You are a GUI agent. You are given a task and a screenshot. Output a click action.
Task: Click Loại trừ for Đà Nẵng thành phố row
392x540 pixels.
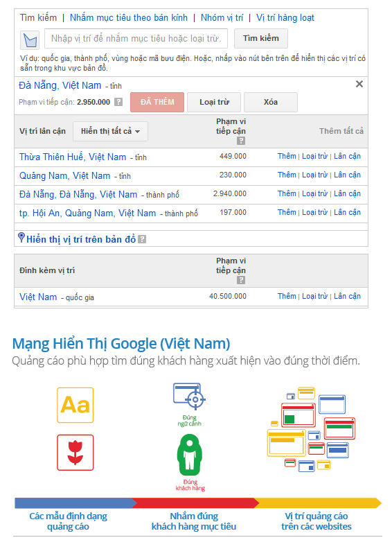point(314,193)
